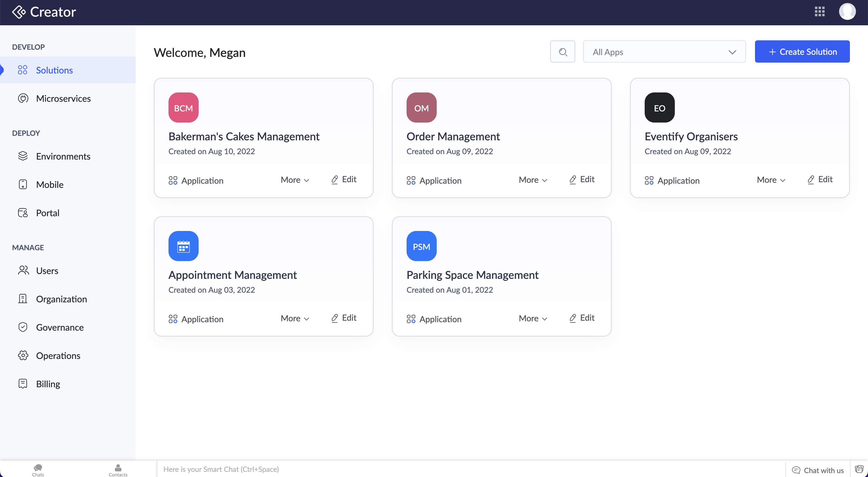Click the Solutions grid icon in sidebar

23,70
